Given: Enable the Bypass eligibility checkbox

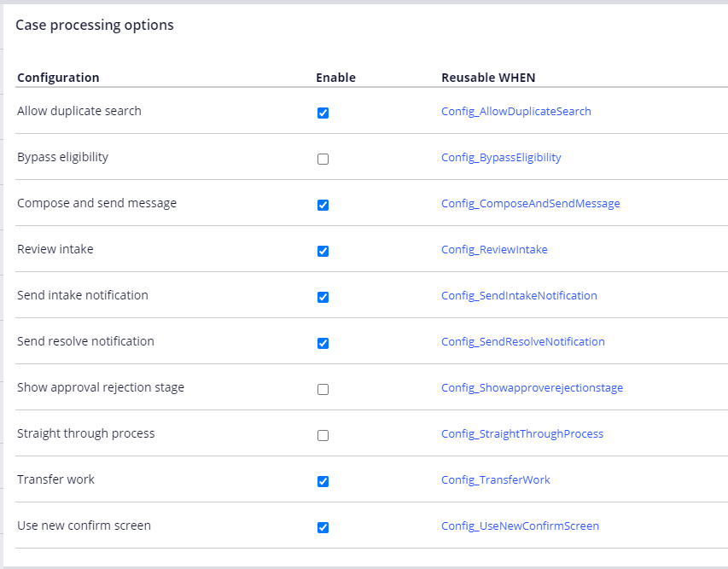Looking at the screenshot, I should pyautogui.click(x=323, y=159).
